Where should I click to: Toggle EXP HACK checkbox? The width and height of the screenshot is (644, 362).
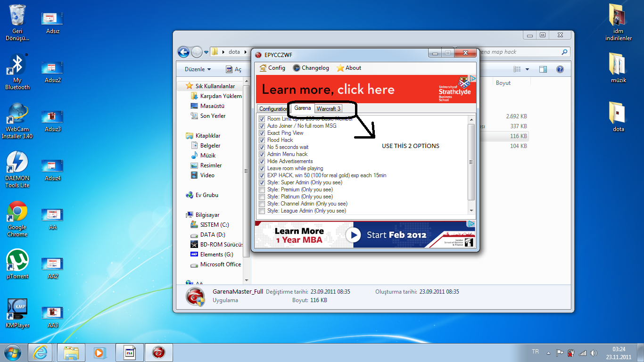point(262,175)
